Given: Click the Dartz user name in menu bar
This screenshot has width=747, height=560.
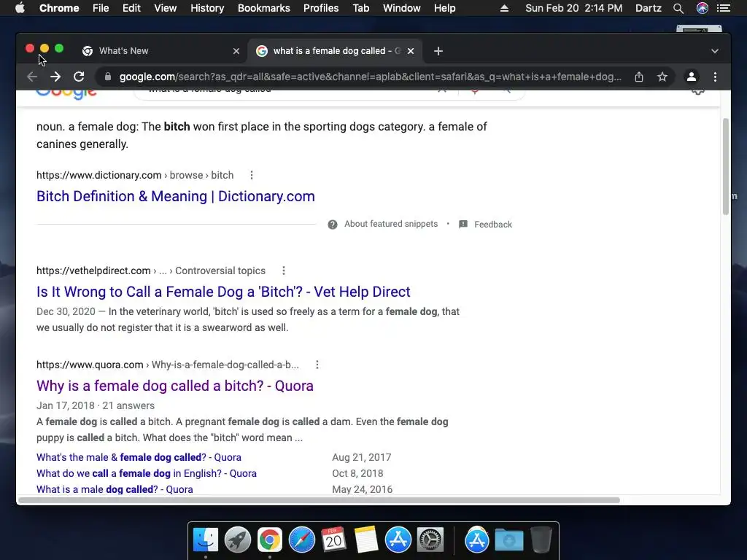Looking at the screenshot, I should pyautogui.click(x=649, y=8).
